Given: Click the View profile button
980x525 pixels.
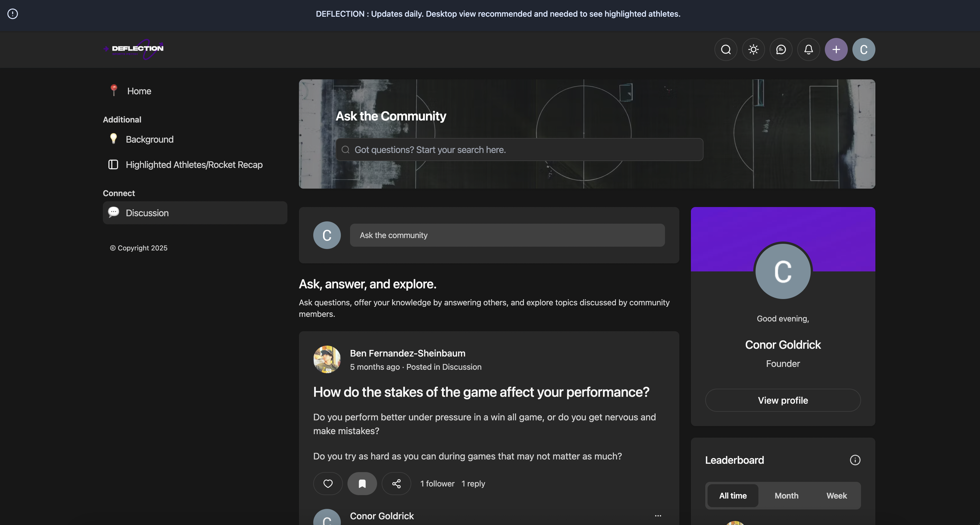Looking at the screenshot, I should pyautogui.click(x=783, y=400).
